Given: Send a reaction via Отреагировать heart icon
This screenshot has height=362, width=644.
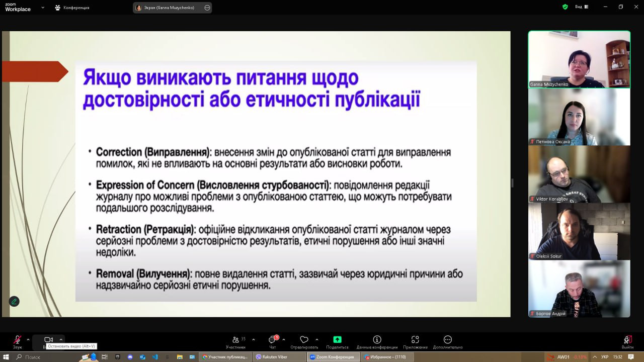Looking at the screenshot, I should click(304, 342).
